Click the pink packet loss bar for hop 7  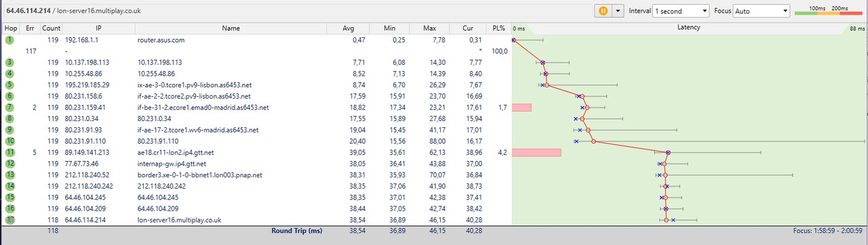coord(521,108)
